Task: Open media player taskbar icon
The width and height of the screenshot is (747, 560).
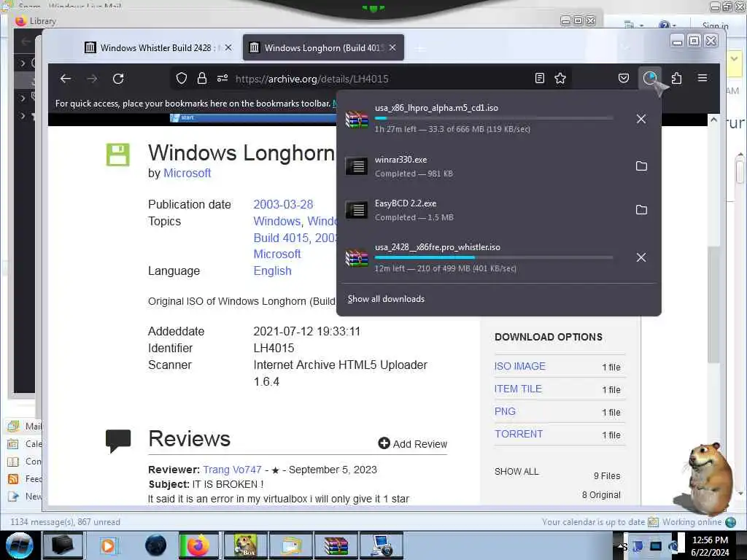Action: (x=108, y=545)
